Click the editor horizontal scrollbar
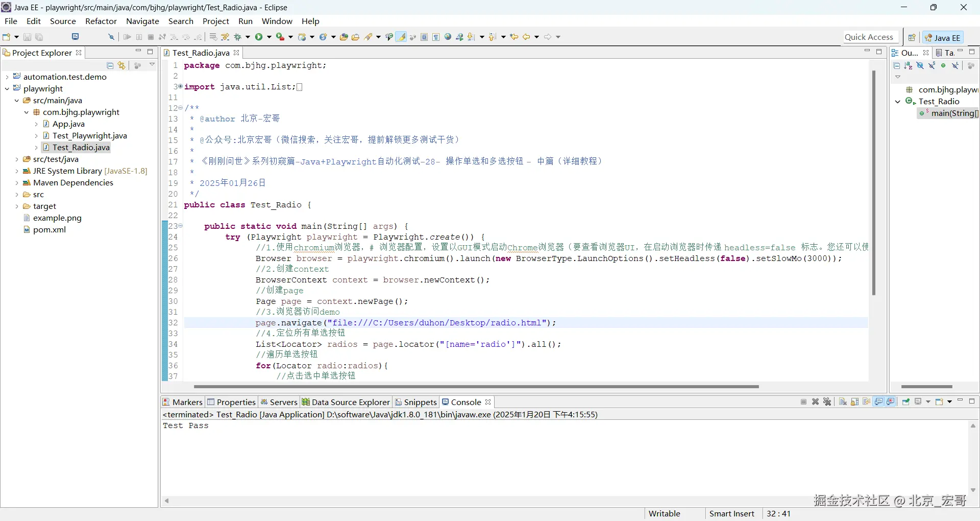Viewport: 980px width, 521px height. click(476, 387)
